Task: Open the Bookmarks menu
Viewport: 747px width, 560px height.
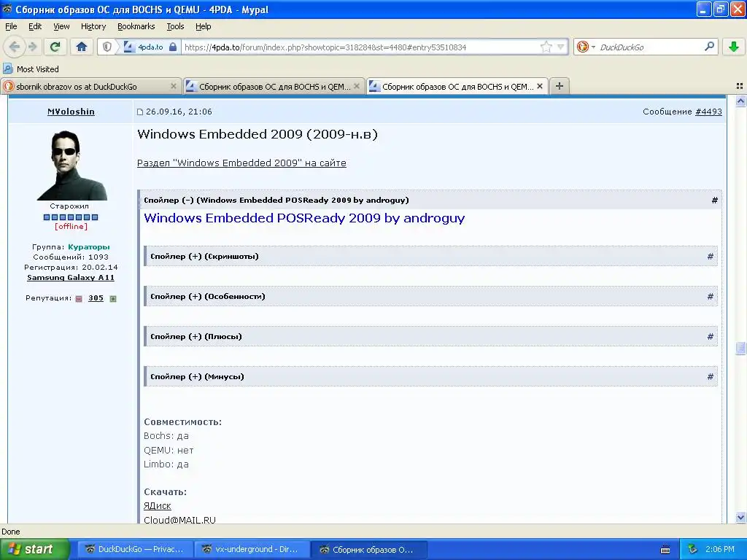Action: (136, 26)
